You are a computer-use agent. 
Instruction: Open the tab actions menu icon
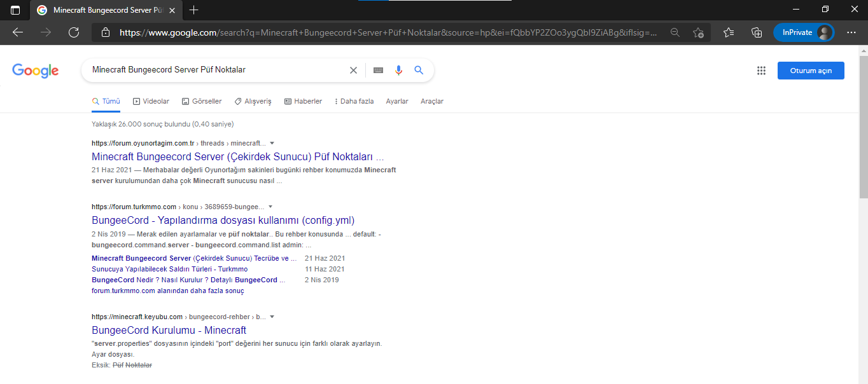[x=15, y=10]
